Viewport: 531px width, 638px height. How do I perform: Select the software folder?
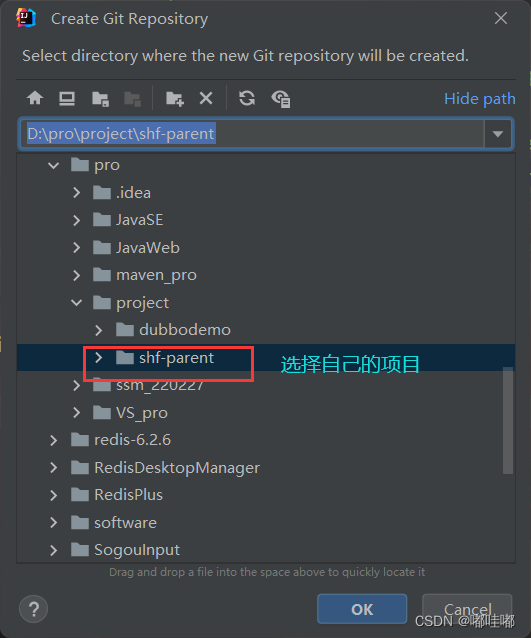125,523
